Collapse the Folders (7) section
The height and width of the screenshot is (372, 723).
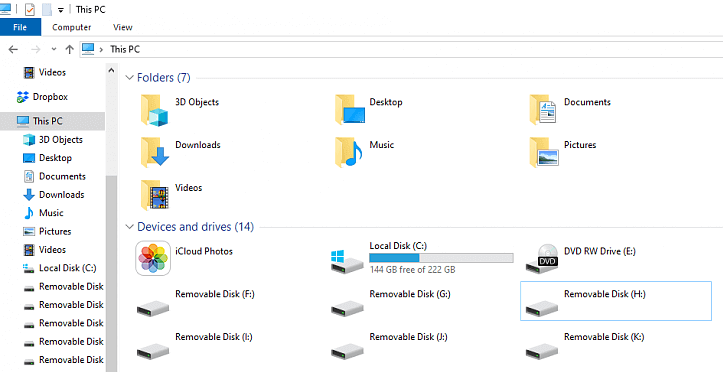[x=130, y=77]
